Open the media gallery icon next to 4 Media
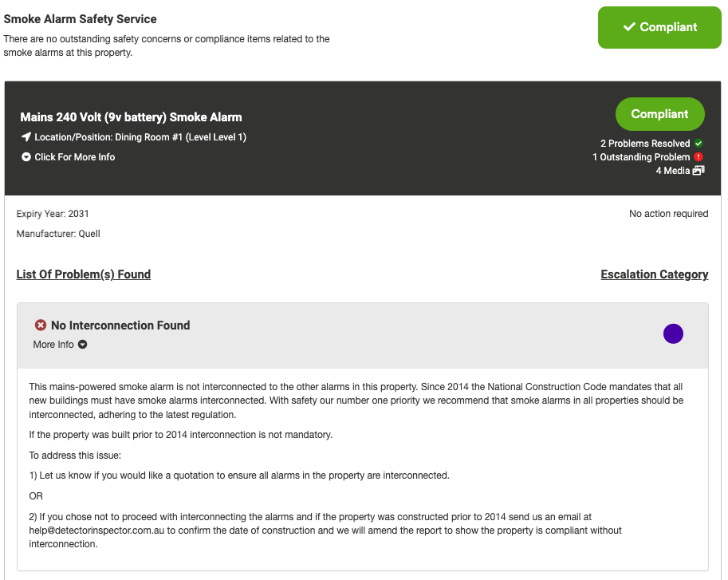Viewport: 728px width, 580px height. click(x=699, y=170)
